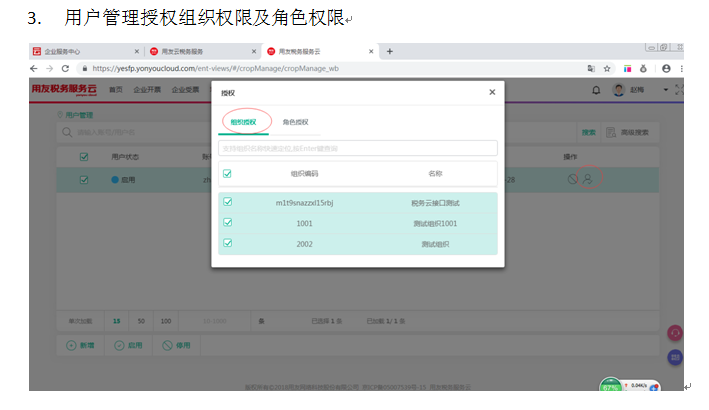This screenshot has width=709, height=410.
Task: Click the disable icon in the 操作 column
Action: coord(572,179)
